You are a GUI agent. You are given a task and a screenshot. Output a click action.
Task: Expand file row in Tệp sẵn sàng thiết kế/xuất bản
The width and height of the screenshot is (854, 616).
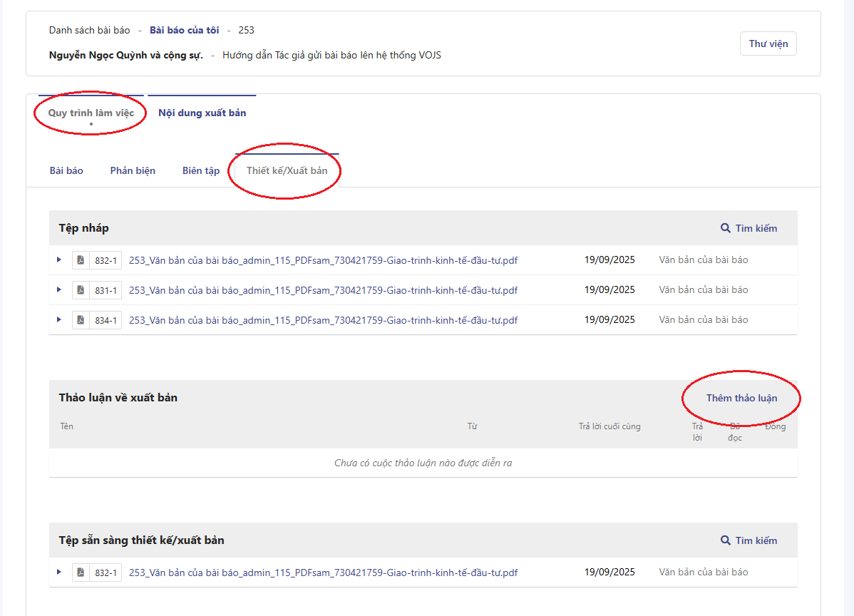(x=59, y=572)
